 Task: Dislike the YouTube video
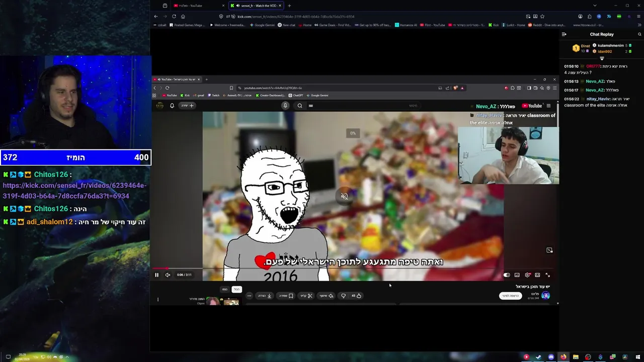(343, 296)
